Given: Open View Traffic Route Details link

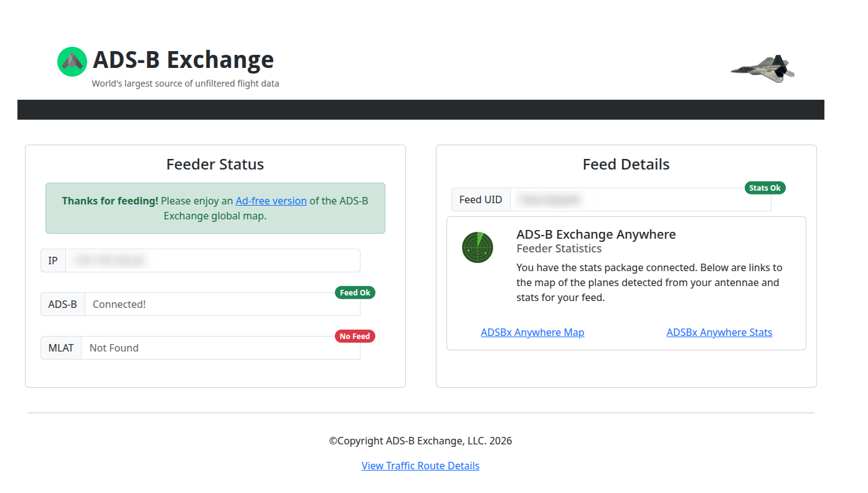Looking at the screenshot, I should [420, 466].
